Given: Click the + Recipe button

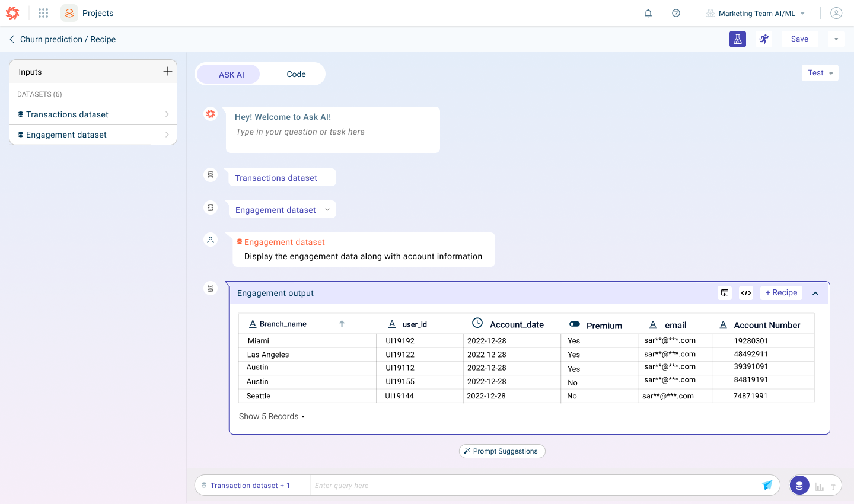Looking at the screenshot, I should [x=781, y=292].
